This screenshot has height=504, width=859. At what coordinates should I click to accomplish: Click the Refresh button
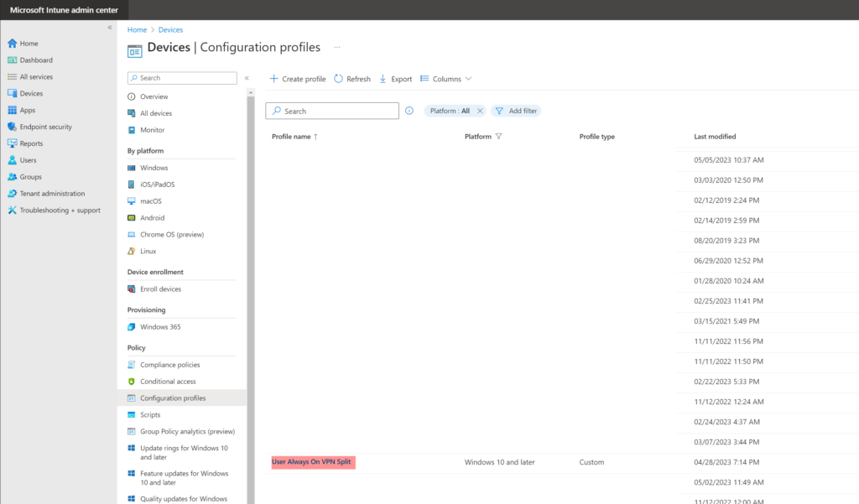click(352, 79)
